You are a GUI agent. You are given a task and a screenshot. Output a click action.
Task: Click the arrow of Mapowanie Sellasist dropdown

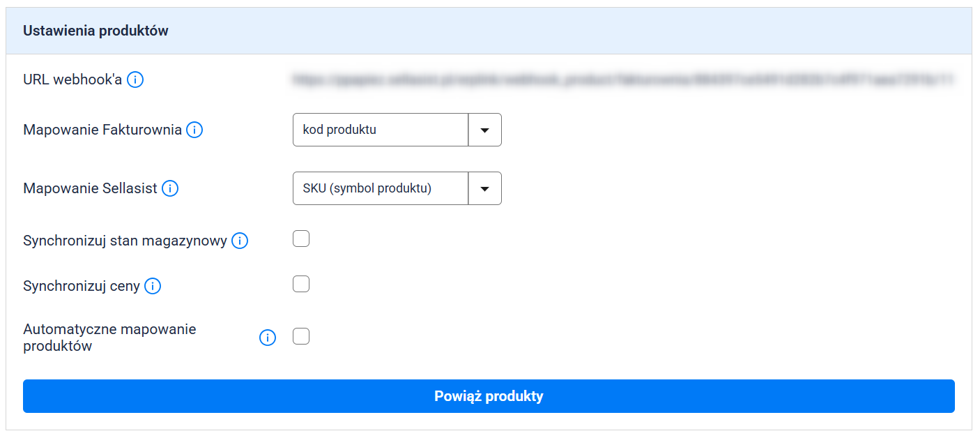[x=485, y=188]
